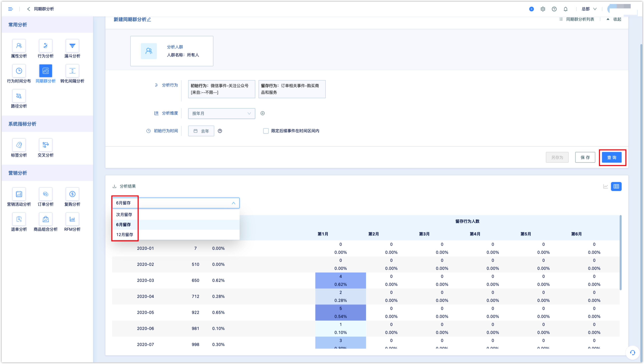
Task: Click the 第1月 column header
Action: pos(323,234)
